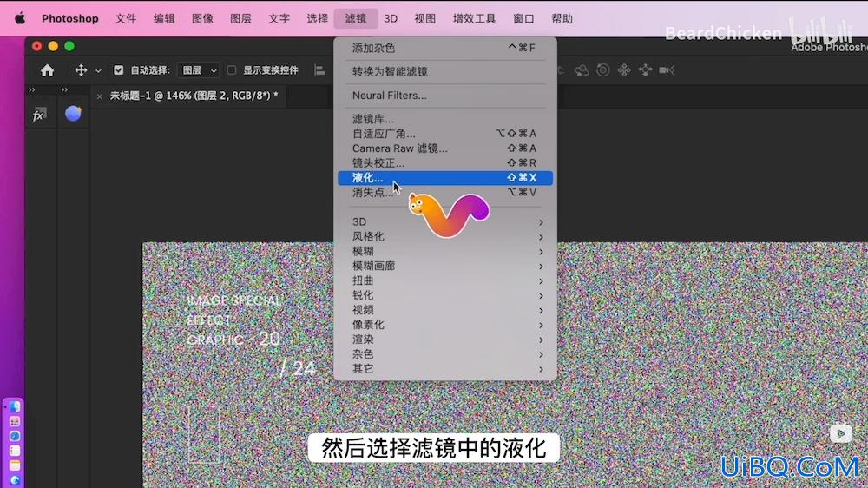The image size is (868, 488).
Task: Open the 文件 menu
Action: click(x=126, y=18)
